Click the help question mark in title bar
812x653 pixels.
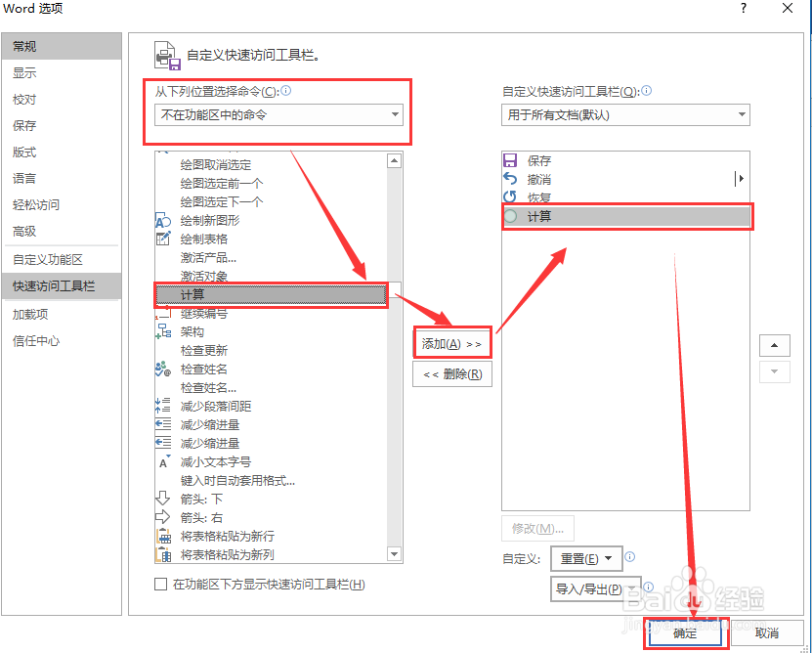(744, 8)
